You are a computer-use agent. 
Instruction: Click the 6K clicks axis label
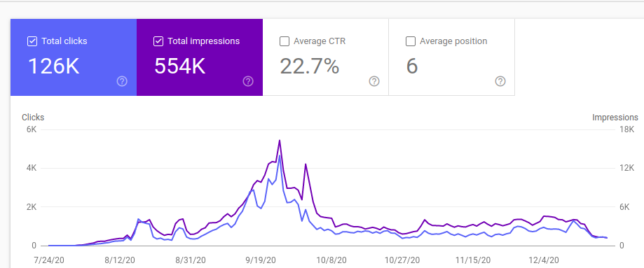[x=32, y=129]
